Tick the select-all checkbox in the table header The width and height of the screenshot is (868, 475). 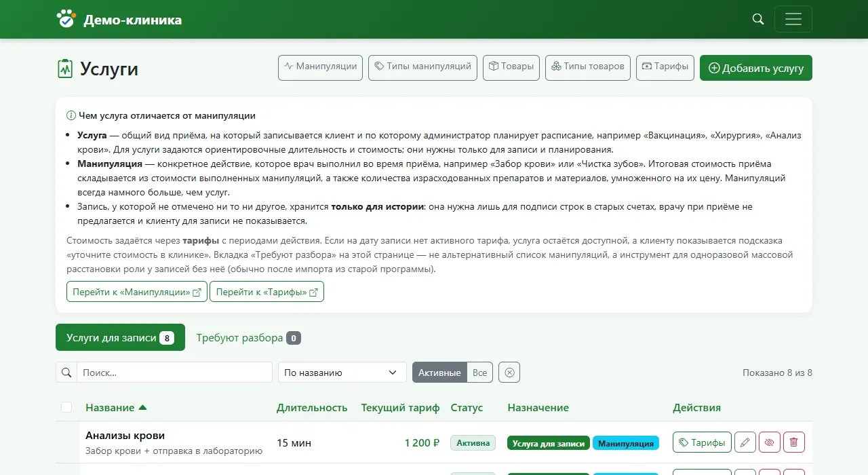click(66, 407)
